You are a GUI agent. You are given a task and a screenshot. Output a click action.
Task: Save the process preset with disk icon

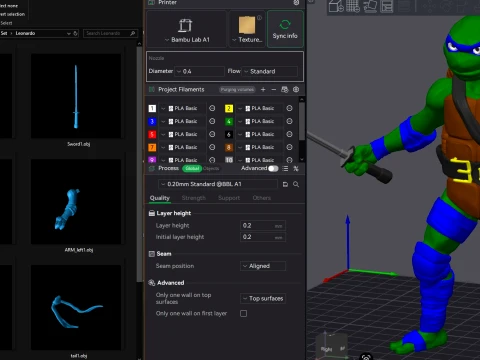[285, 184]
